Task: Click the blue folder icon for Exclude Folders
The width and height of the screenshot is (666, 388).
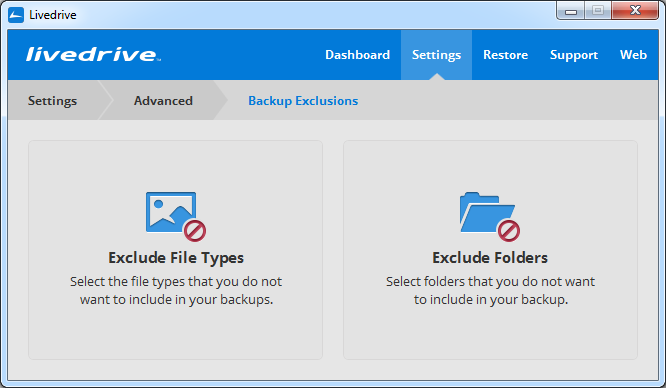Action: pyautogui.click(x=487, y=212)
